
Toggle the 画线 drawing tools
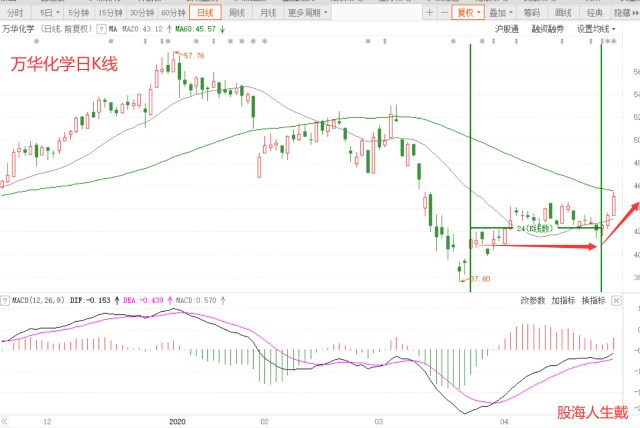click(563, 13)
